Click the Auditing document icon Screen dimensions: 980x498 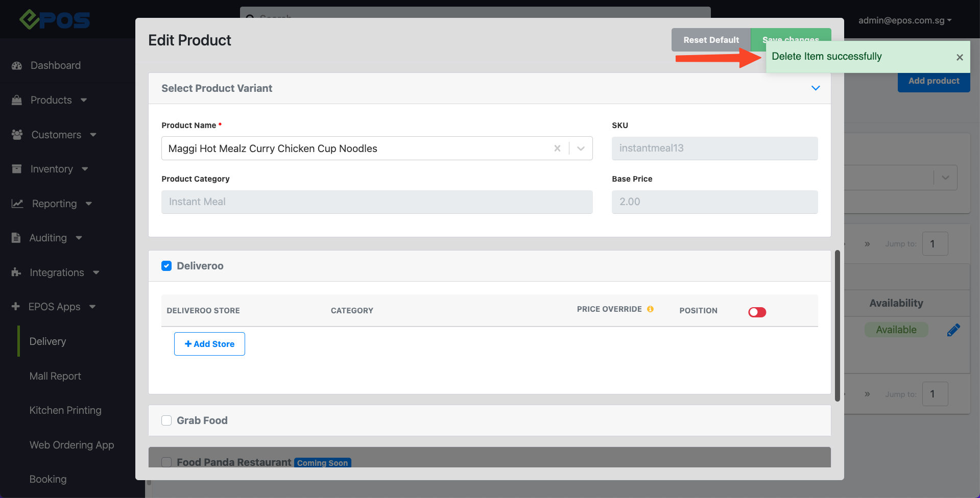[16, 238]
